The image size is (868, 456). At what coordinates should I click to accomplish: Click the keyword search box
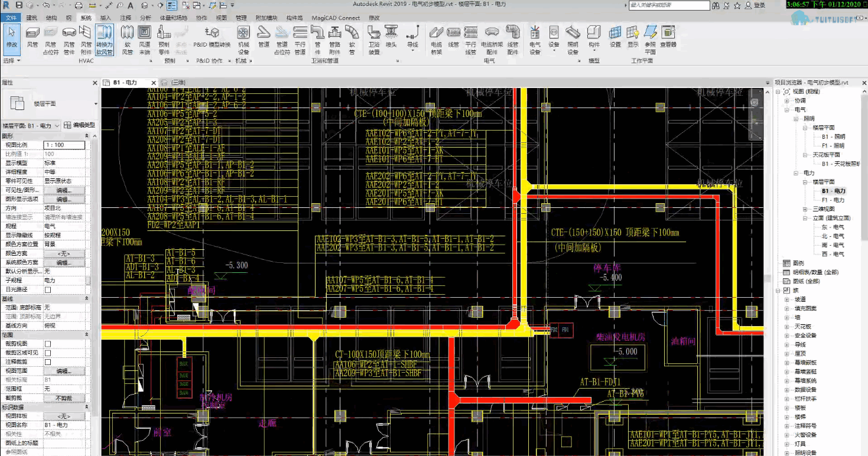click(669, 5)
